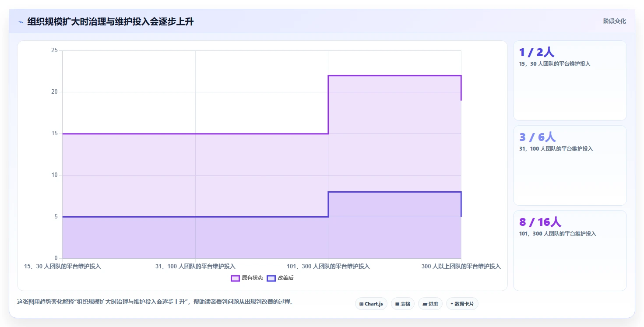Image resolution: width=644 pixels, height=327 pixels.
Task: Click x-axis label 15，30 人团队的平台维护投入
Action: click(x=62, y=266)
